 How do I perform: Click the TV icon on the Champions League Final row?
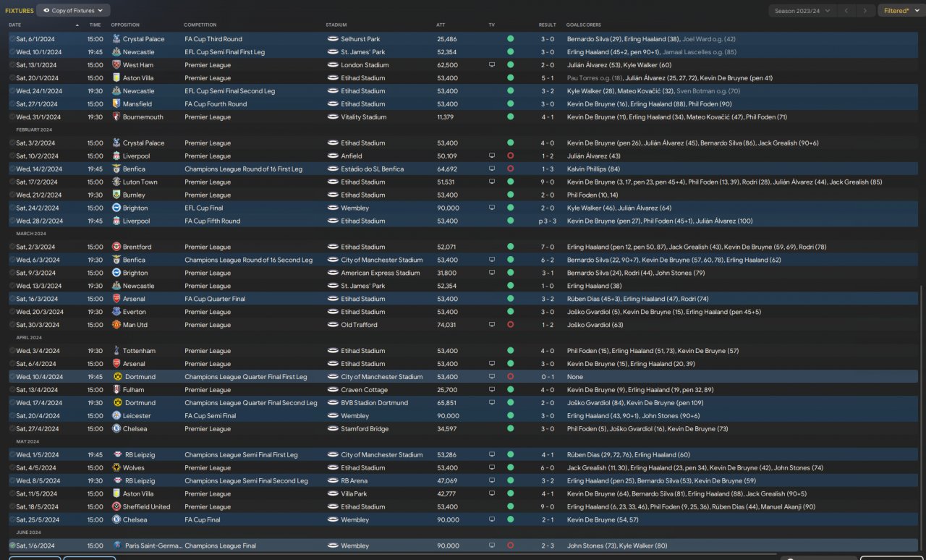point(492,546)
